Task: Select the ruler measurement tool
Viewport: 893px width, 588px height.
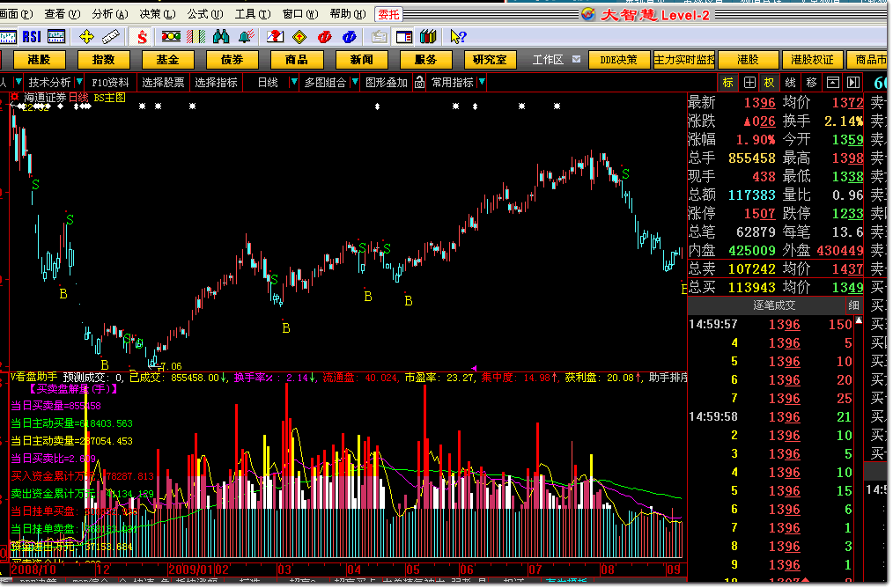Action: point(110,37)
